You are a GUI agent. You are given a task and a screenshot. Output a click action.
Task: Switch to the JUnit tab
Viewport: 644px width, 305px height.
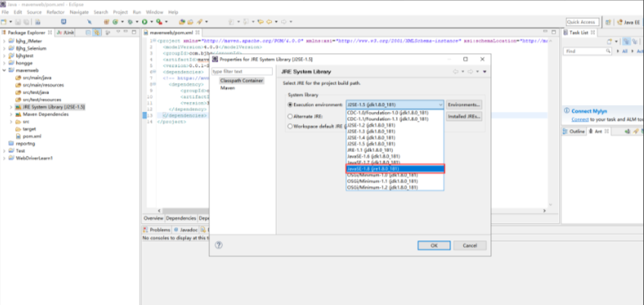click(x=66, y=32)
